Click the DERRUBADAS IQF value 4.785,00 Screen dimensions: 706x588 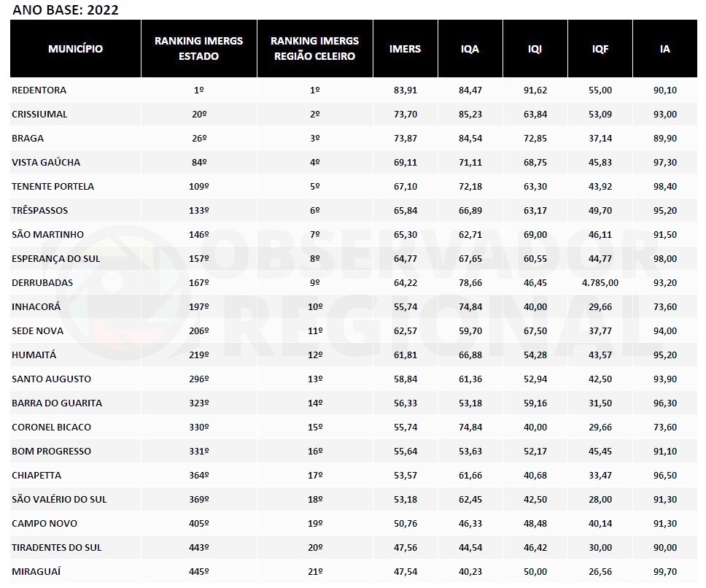[600, 282]
